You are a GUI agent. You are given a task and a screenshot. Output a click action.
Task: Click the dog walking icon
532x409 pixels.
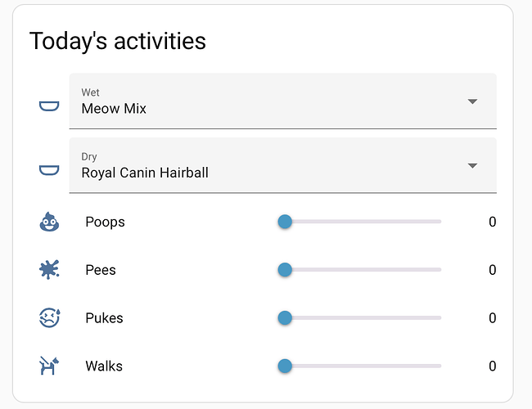coord(49,366)
